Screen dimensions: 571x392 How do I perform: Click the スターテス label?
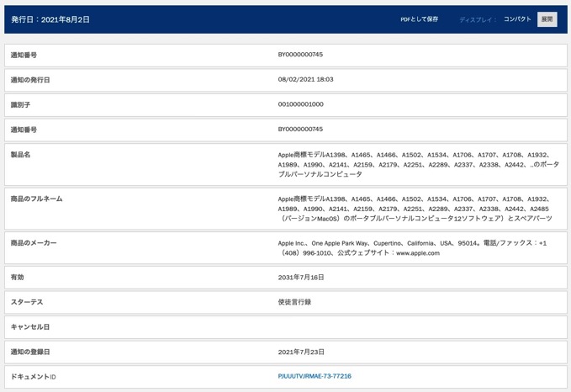[x=27, y=302]
